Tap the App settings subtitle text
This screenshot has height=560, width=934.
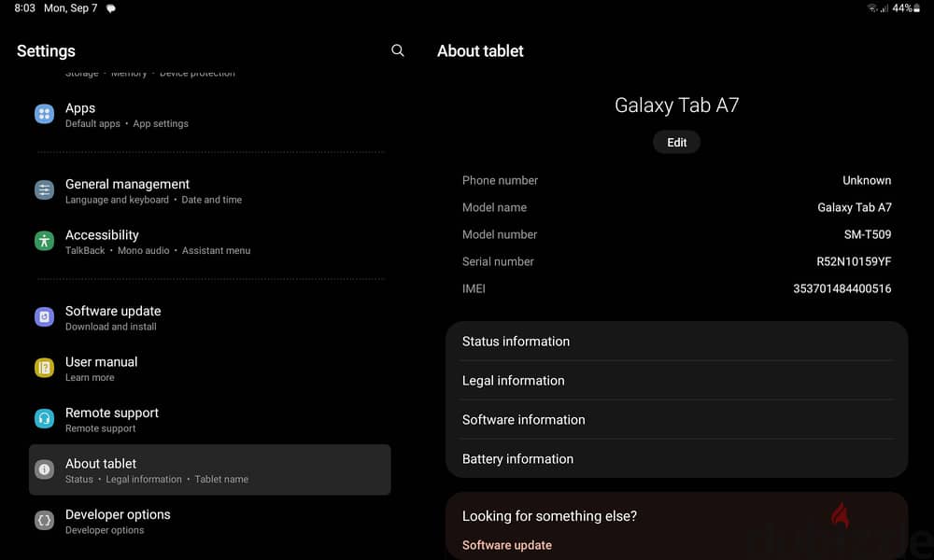[161, 124]
